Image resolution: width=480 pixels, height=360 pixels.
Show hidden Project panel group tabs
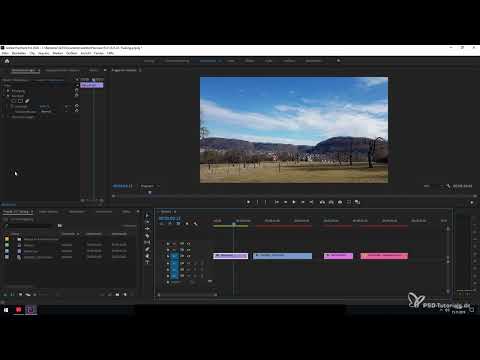coord(138,212)
